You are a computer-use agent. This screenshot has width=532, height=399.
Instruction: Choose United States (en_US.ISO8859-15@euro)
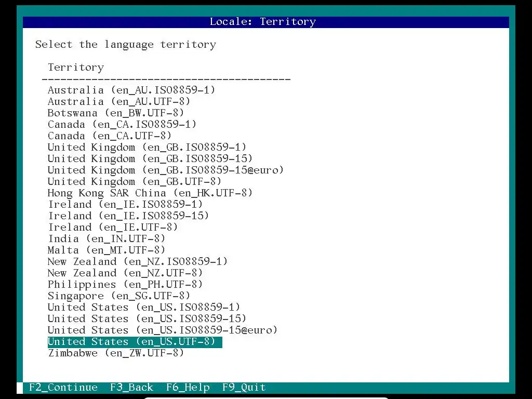163,330
